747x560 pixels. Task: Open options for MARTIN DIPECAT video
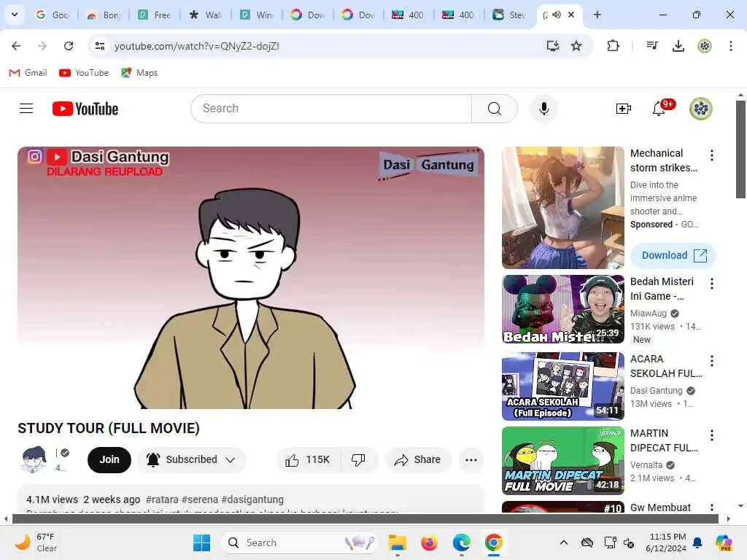click(712, 435)
